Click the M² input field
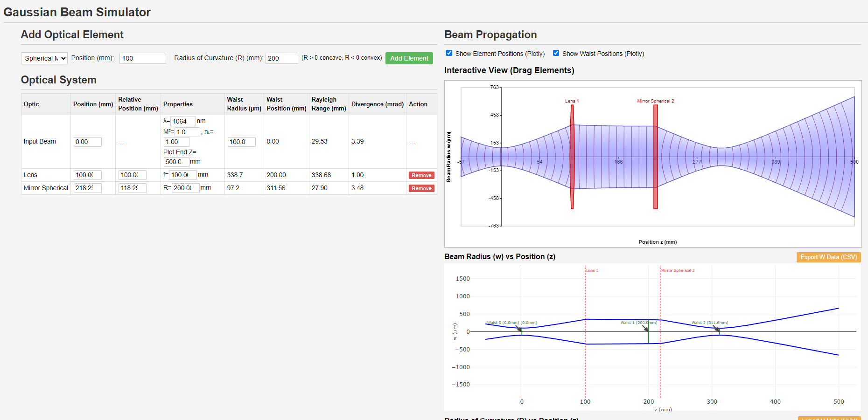This screenshot has height=420, width=868. coord(187,132)
